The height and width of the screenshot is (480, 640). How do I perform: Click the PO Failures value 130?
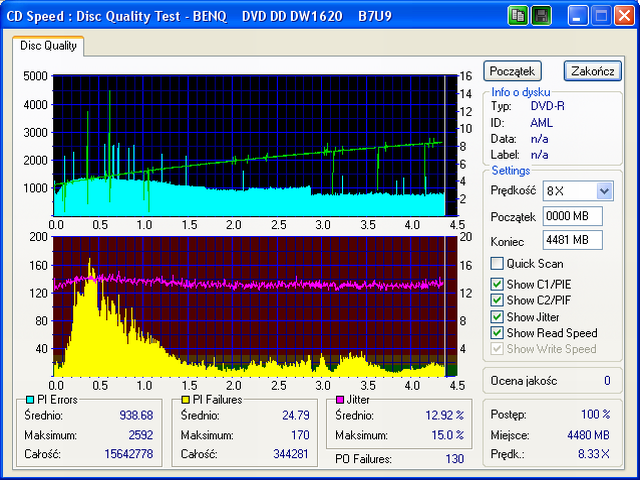click(x=455, y=459)
